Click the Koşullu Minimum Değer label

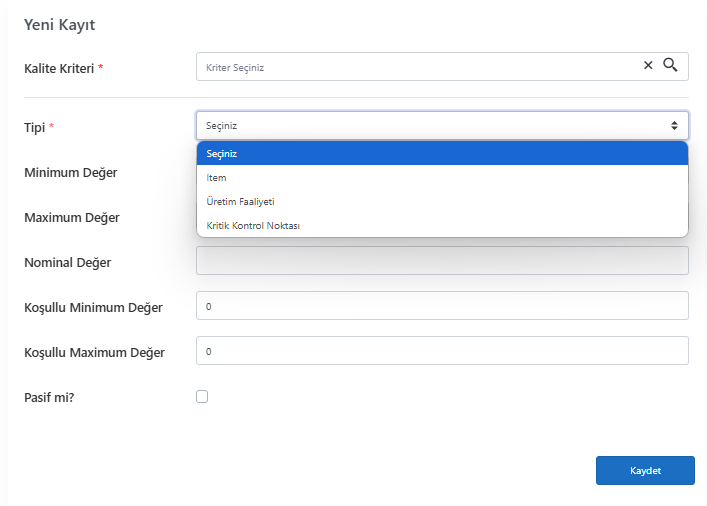point(93,308)
